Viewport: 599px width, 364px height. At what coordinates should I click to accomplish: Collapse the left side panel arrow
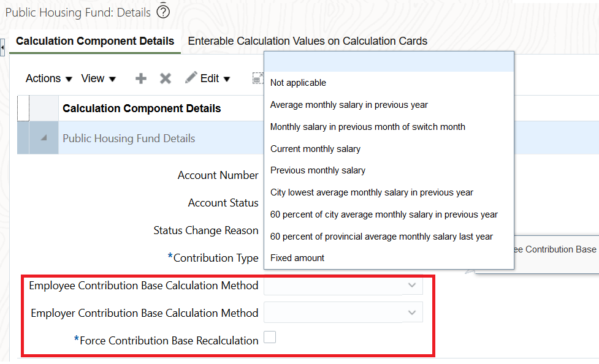coord(2,47)
